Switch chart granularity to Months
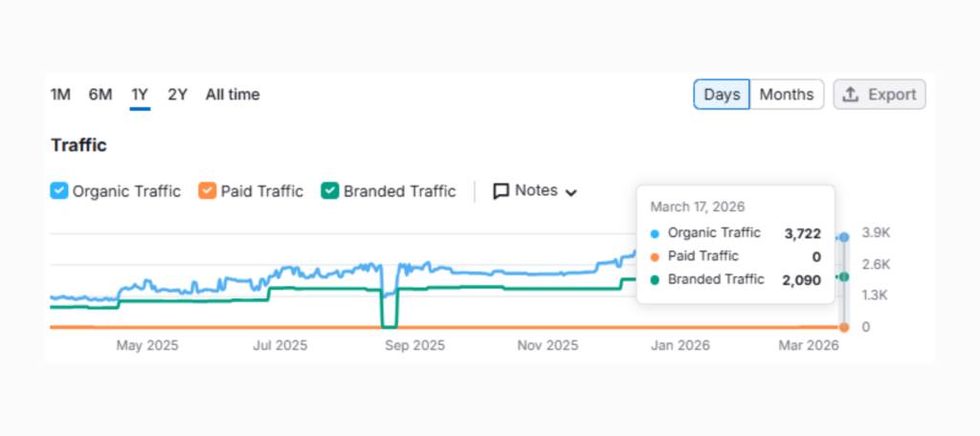Image resolution: width=980 pixels, height=436 pixels. point(787,95)
